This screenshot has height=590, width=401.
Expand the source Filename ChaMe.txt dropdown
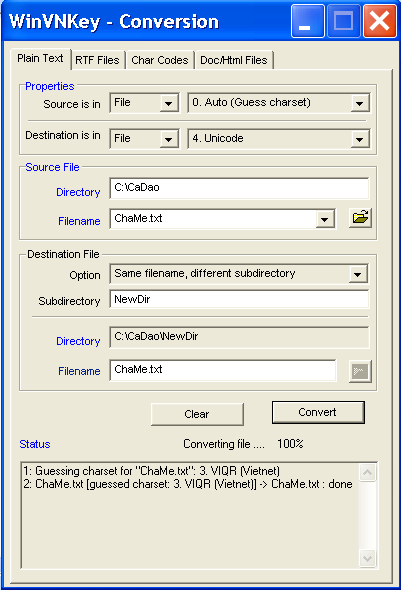coord(325,219)
